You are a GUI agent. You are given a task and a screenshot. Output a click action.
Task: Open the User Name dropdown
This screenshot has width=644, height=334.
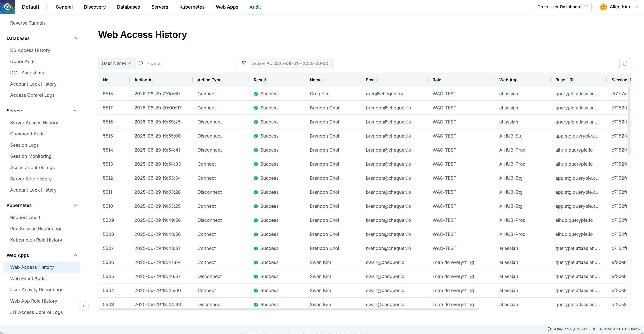point(116,63)
